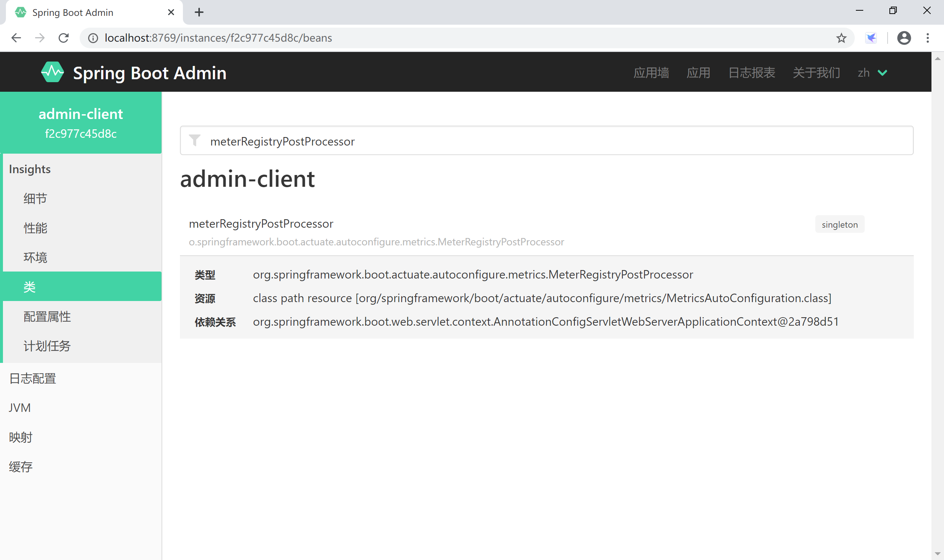944x560 pixels.
Task: Click the browser back arrow
Action: (x=16, y=38)
